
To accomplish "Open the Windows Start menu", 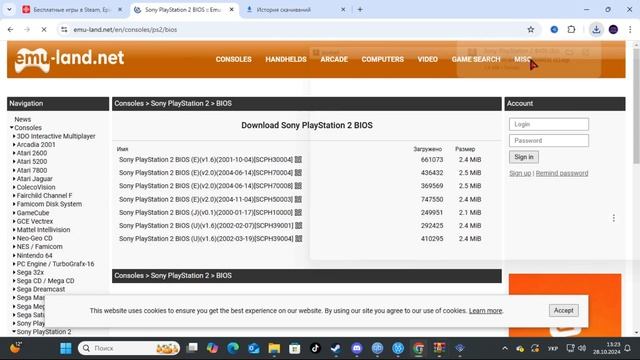I will [x=65, y=348].
